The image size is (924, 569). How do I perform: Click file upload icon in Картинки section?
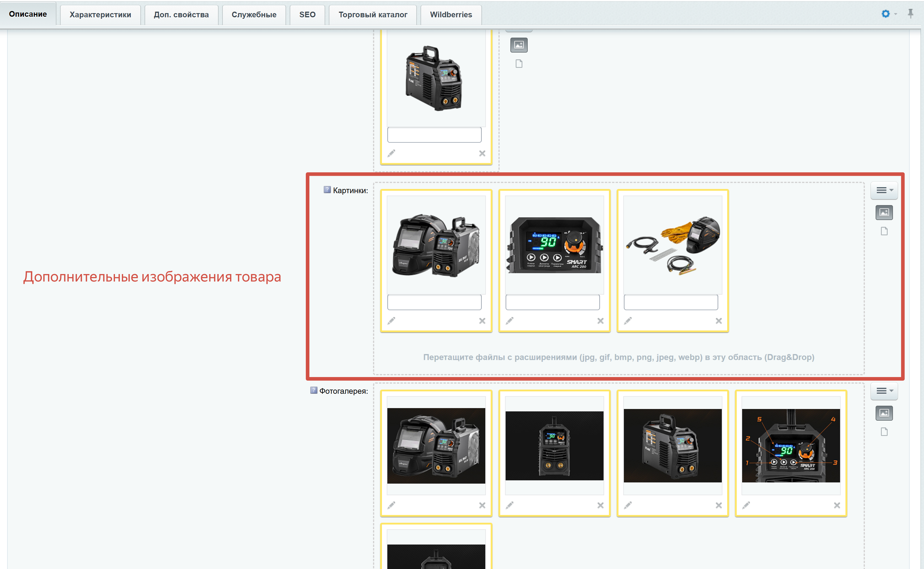(x=884, y=231)
